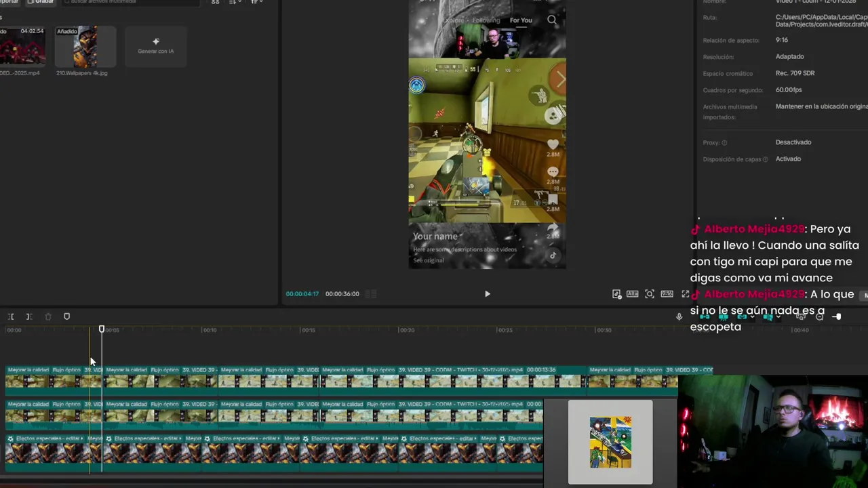This screenshot has width=868, height=488.
Task: Click the Disposición de capas value Activado
Action: tap(788, 159)
